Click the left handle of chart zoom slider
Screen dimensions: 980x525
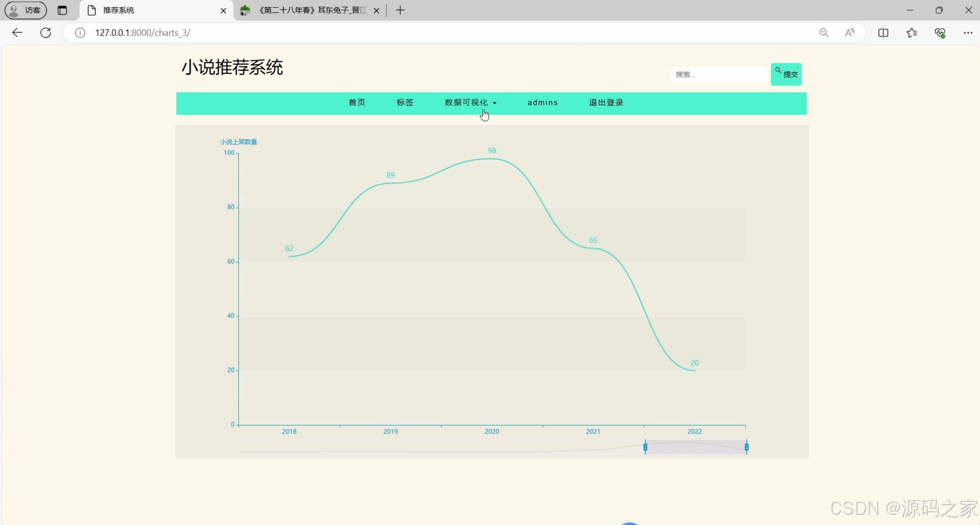(645, 447)
